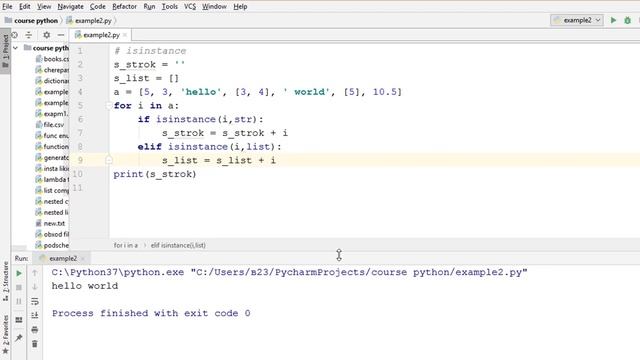
Task: Click the Stop process icon in Run panel
Action: pyautogui.click(x=19, y=287)
